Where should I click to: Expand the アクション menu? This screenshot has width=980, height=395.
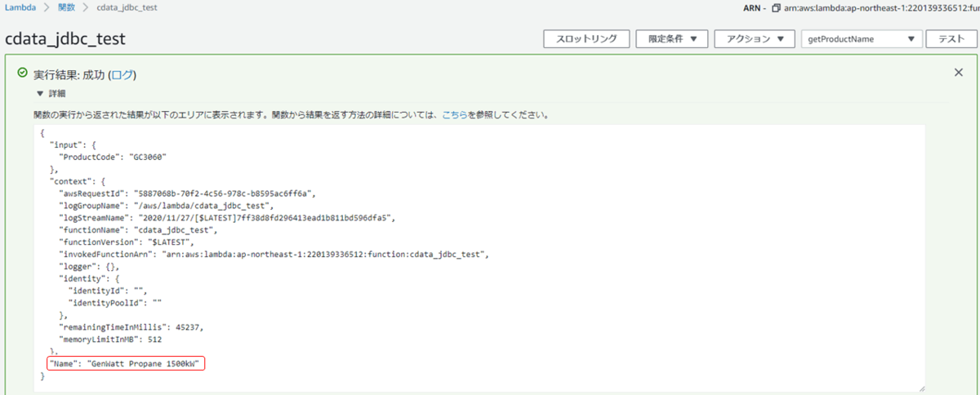[754, 38]
